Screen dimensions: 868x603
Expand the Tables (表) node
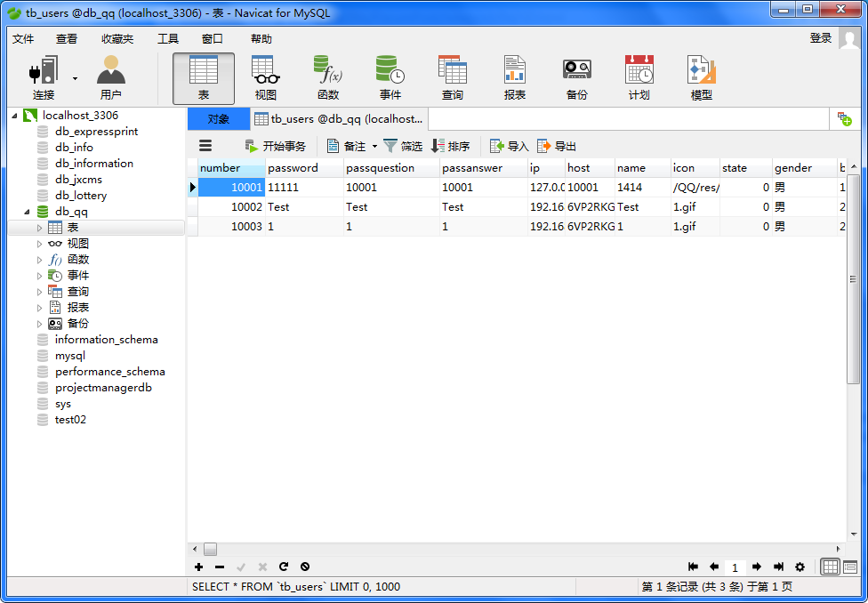click(39, 228)
